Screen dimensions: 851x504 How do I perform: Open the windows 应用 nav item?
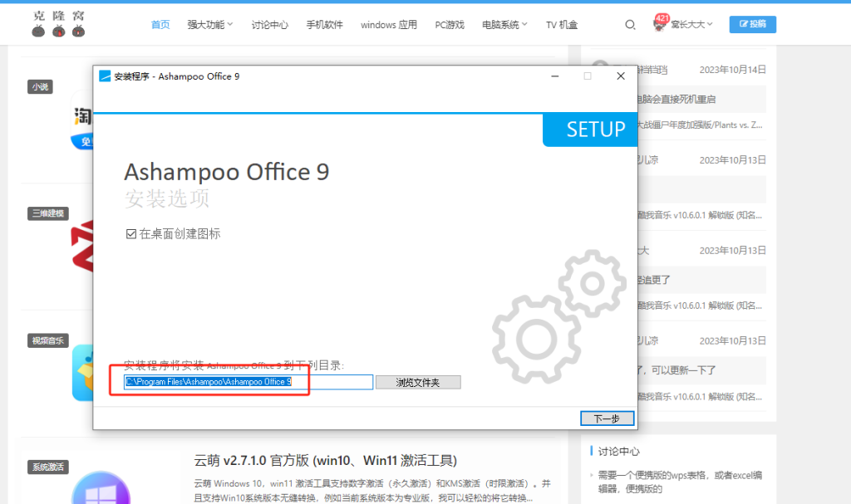point(389,24)
